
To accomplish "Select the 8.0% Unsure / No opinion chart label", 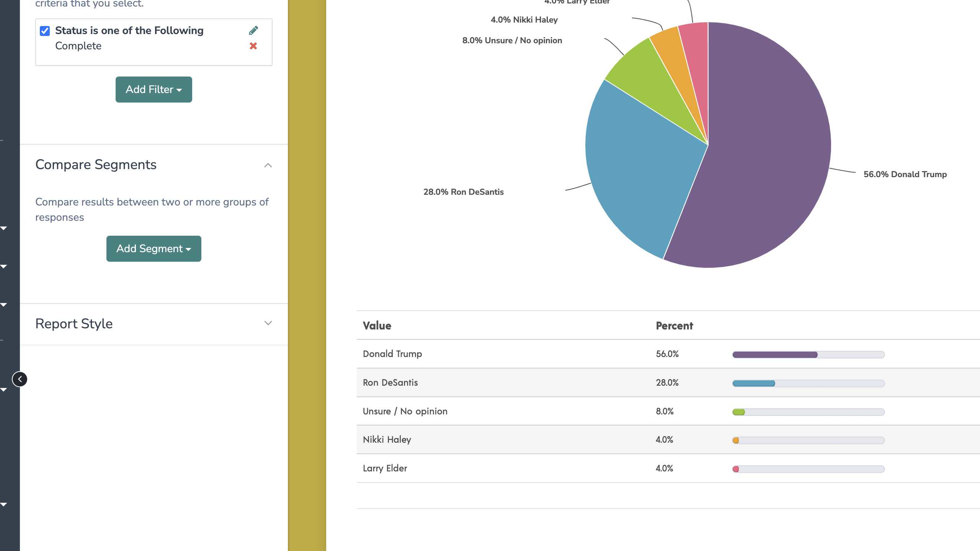I will 512,41.
